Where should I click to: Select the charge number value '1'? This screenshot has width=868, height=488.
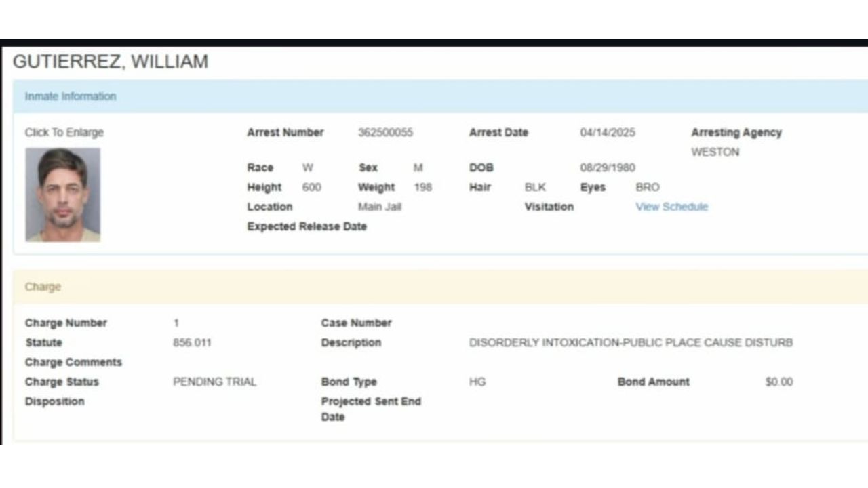click(x=176, y=323)
